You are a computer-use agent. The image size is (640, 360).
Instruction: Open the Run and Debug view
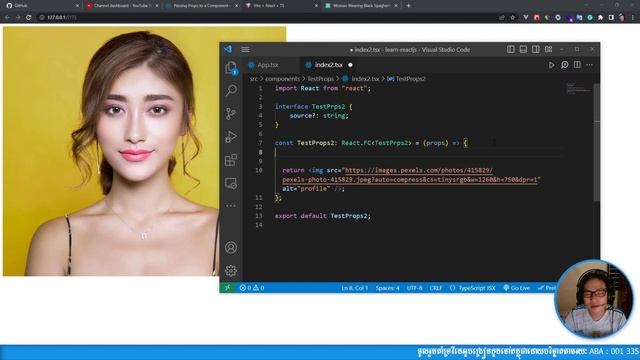point(231,137)
